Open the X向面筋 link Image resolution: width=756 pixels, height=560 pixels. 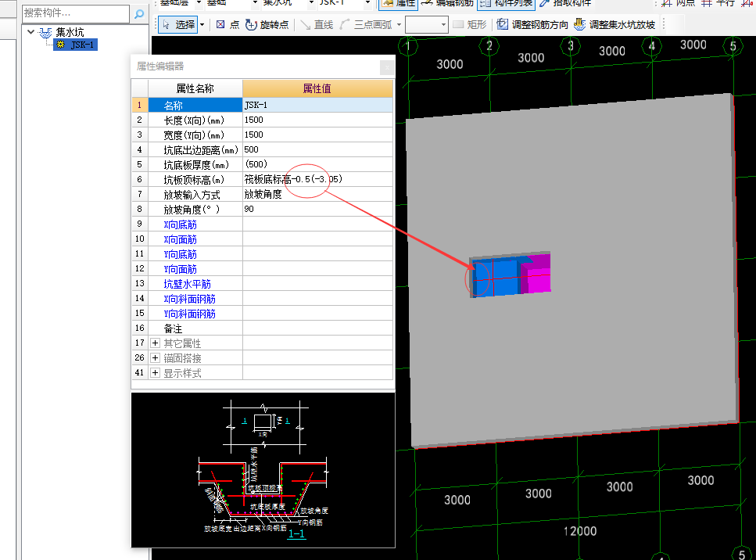[181, 240]
